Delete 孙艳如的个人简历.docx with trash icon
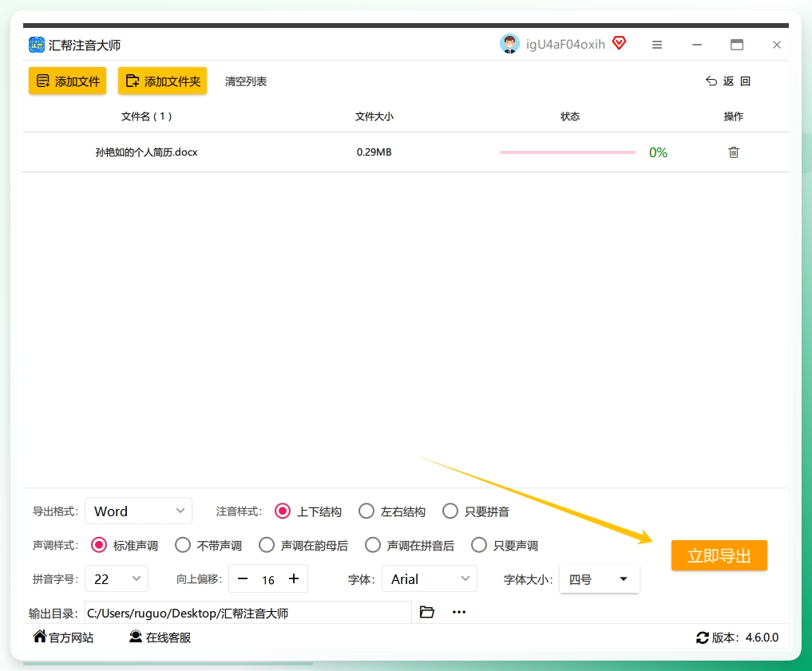812x671 pixels. 734,152
